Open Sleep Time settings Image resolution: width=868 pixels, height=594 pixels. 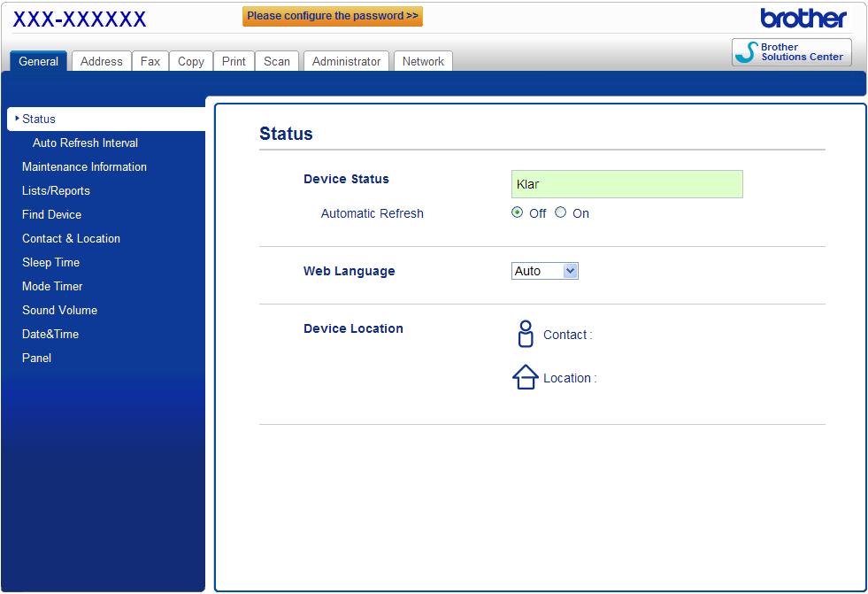(x=51, y=262)
